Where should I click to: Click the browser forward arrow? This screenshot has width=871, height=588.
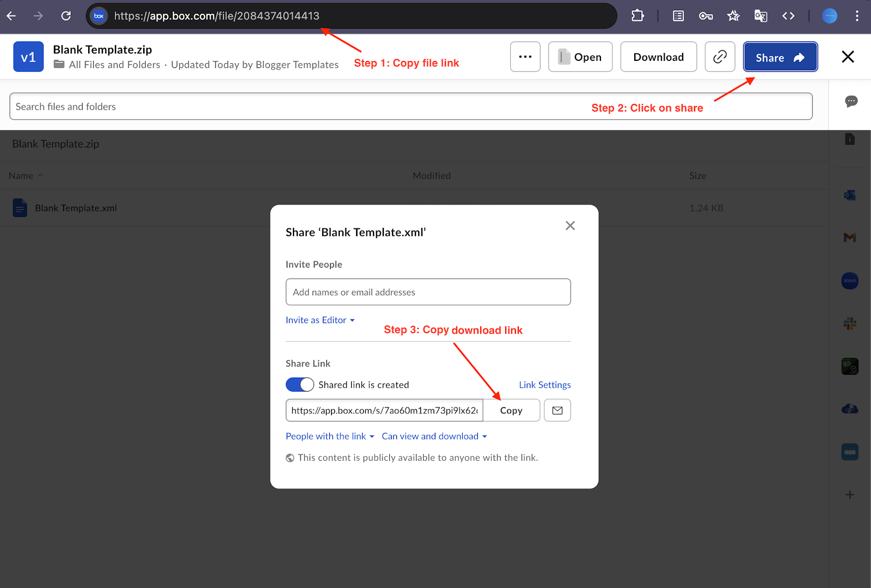(38, 16)
